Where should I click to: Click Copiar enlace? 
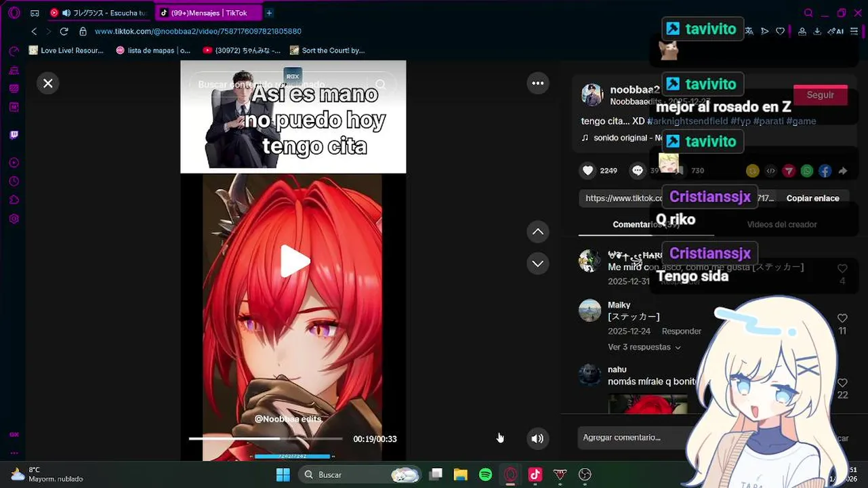point(812,198)
